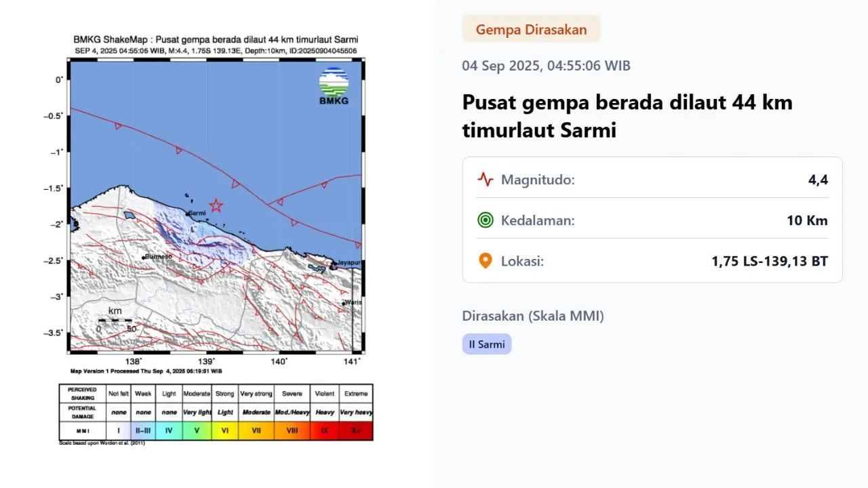868x488 pixels.
Task: Click the Magnitudo label
Action: pos(538,180)
